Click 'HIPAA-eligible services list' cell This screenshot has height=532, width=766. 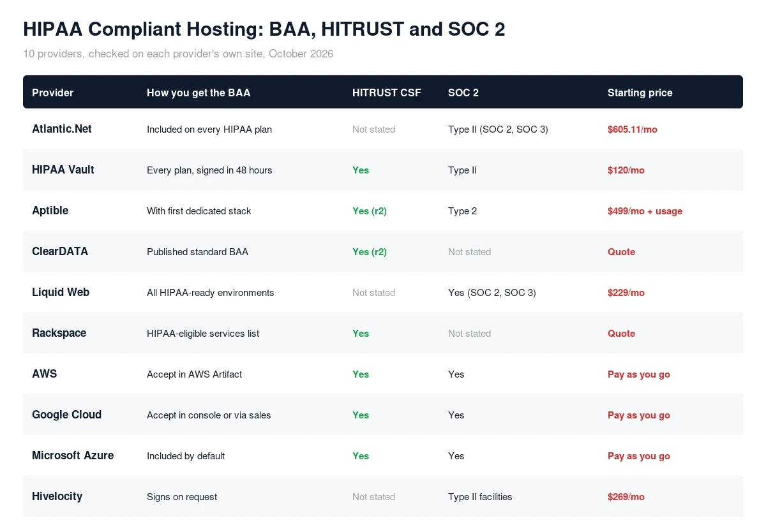[203, 334]
